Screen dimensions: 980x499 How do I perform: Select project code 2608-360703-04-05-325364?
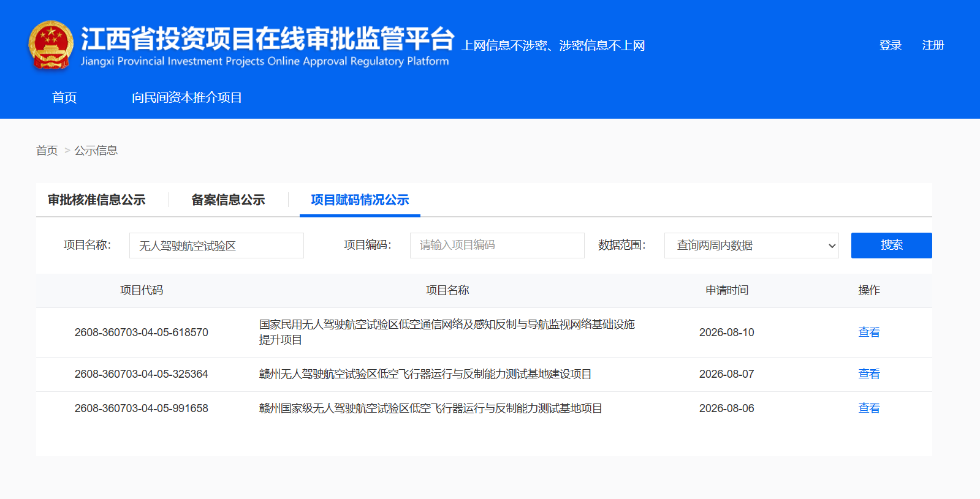tap(142, 374)
